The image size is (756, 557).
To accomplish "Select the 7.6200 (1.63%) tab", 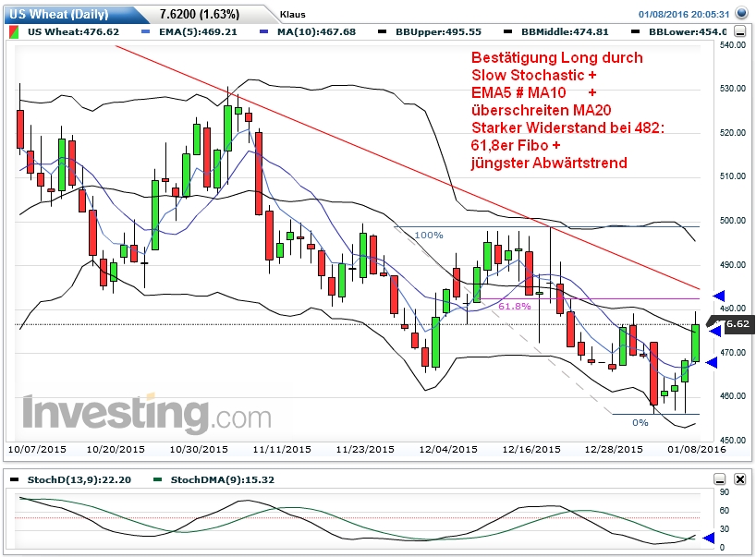I will pos(200,14).
